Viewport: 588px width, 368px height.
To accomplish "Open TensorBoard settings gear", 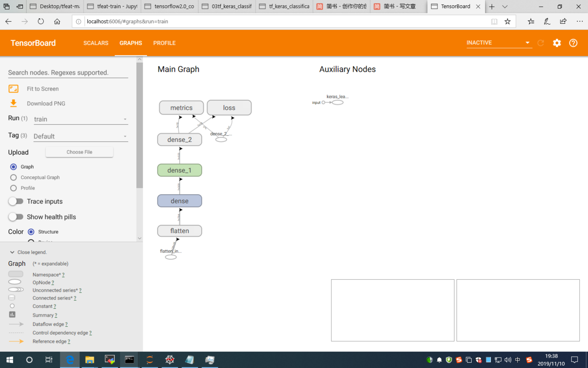I will pyautogui.click(x=557, y=43).
